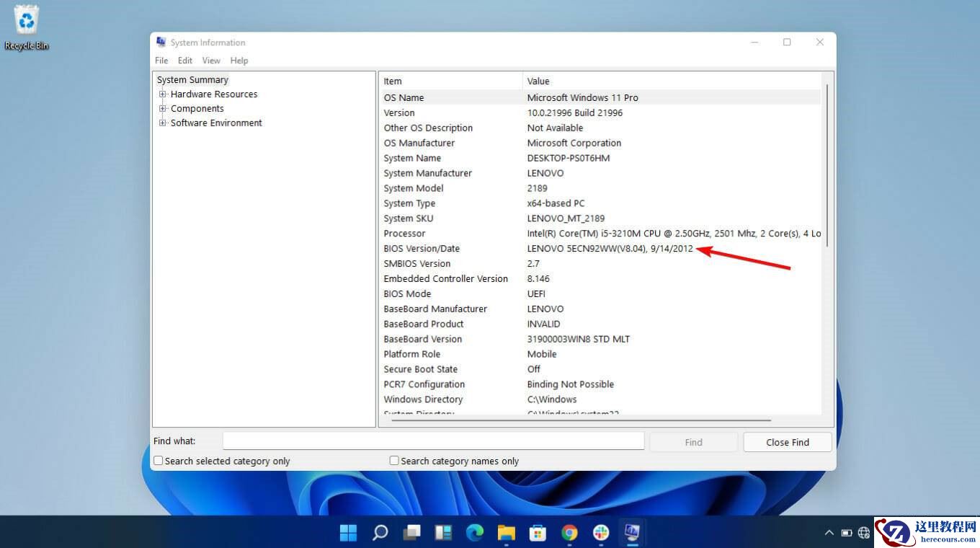Expand the Hardware Resources tree node
This screenshot has width=980, height=548.
pos(162,94)
